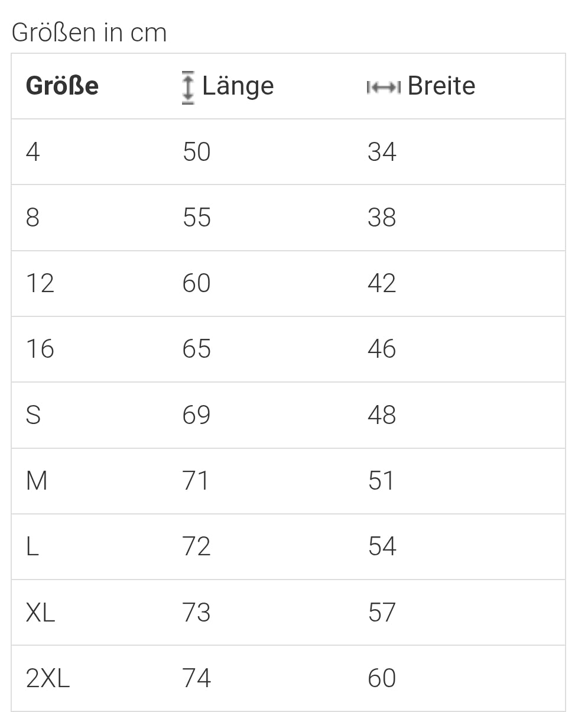Click the Größe column header
588x712 pixels.
click(x=62, y=86)
